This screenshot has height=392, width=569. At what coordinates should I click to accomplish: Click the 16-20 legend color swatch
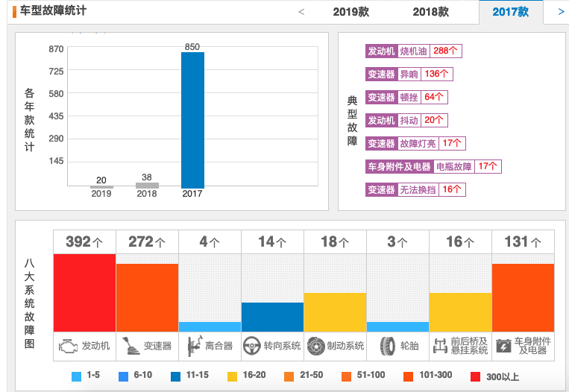(232, 377)
